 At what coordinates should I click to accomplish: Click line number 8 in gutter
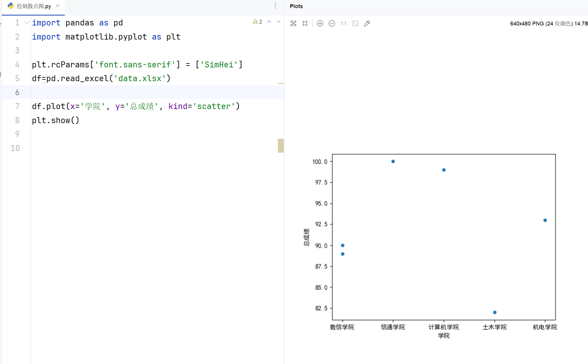click(x=17, y=120)
